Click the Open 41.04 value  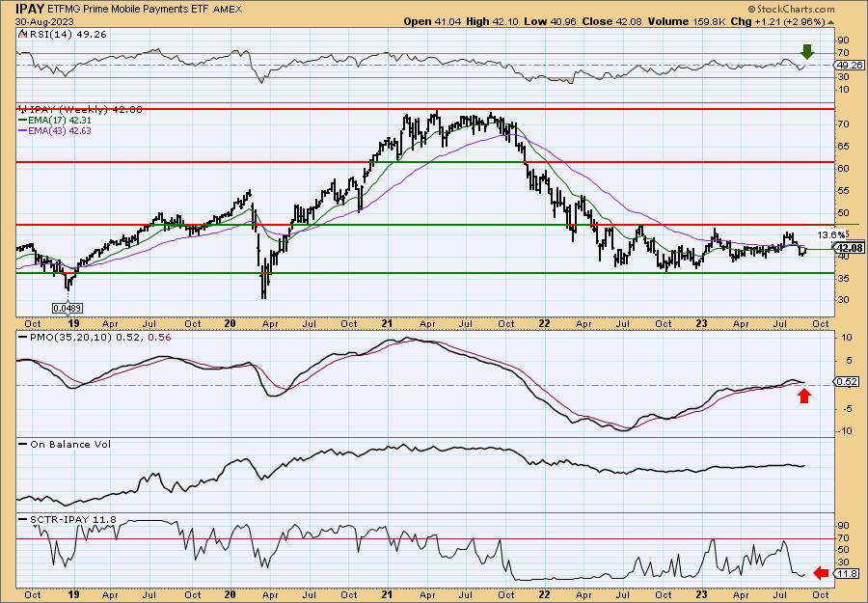tap(433, 21)
